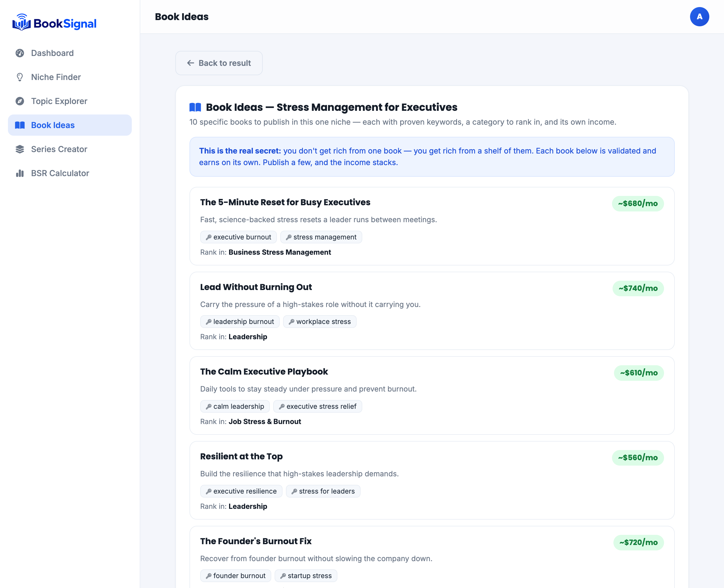Select the leadership burnout keyword tag
Viewport: 724px width, 588px height.
(240, 322)
